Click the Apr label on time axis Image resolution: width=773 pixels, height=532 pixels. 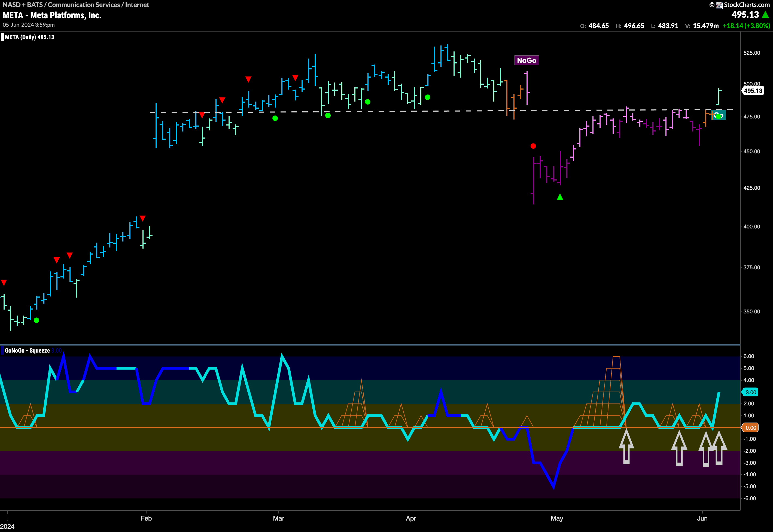411,518
